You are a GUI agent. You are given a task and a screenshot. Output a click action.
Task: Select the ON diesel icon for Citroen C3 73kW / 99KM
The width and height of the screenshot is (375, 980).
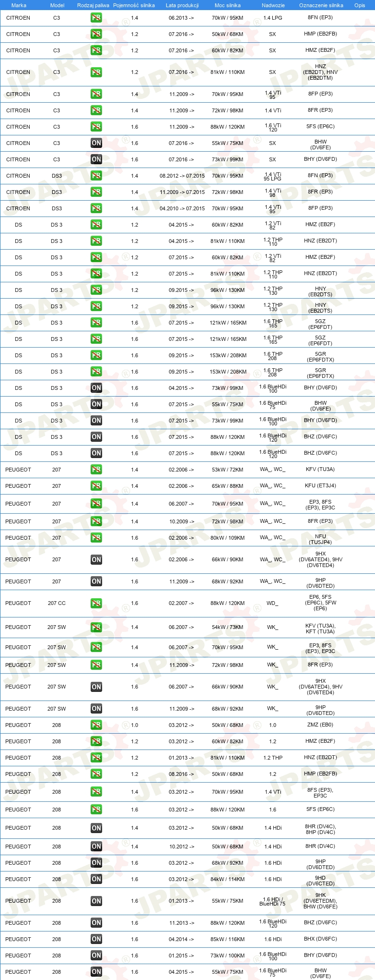[x=96, y=159]
